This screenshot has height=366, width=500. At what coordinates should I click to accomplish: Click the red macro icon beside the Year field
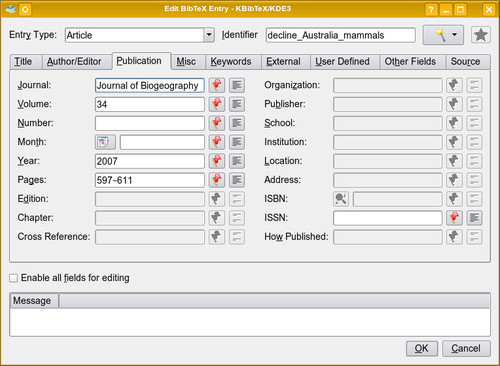[x=217, y=161]
